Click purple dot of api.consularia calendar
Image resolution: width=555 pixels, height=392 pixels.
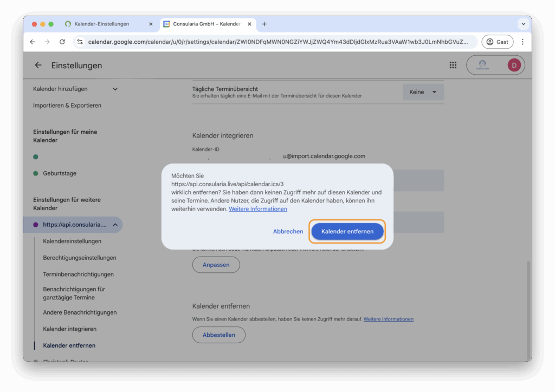point(36,225)
